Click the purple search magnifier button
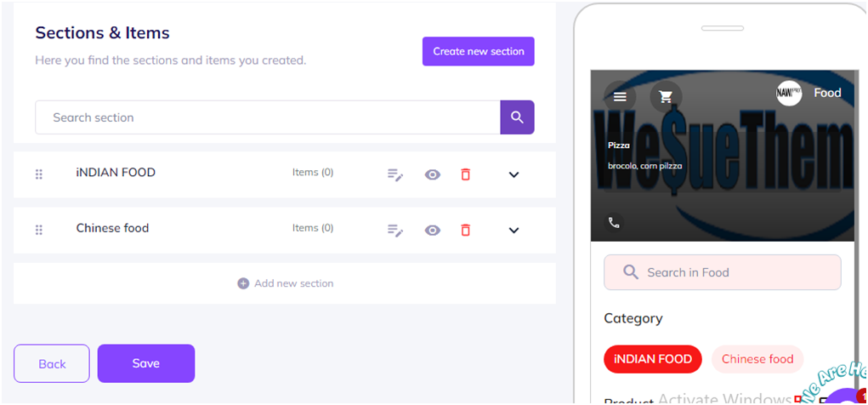The width and height of the screenshot is (868, 405). click(x=517, y=117)
